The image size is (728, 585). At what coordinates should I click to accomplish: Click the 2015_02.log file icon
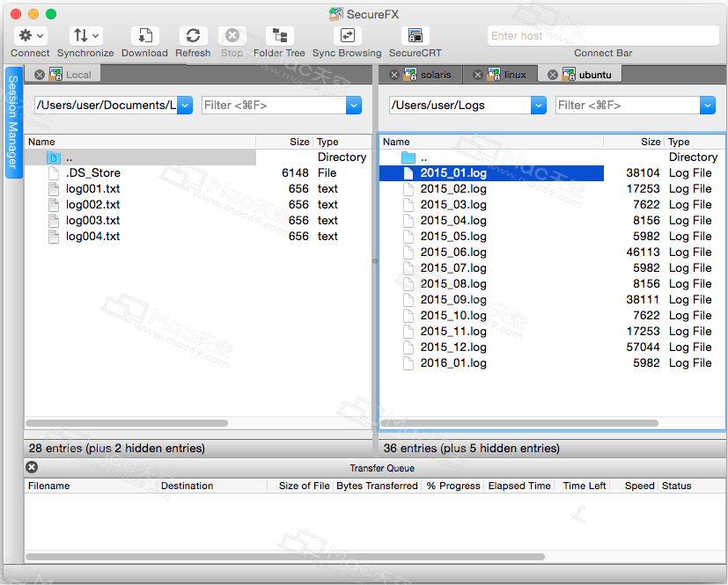pyautogui.click(x=408, y=189)
